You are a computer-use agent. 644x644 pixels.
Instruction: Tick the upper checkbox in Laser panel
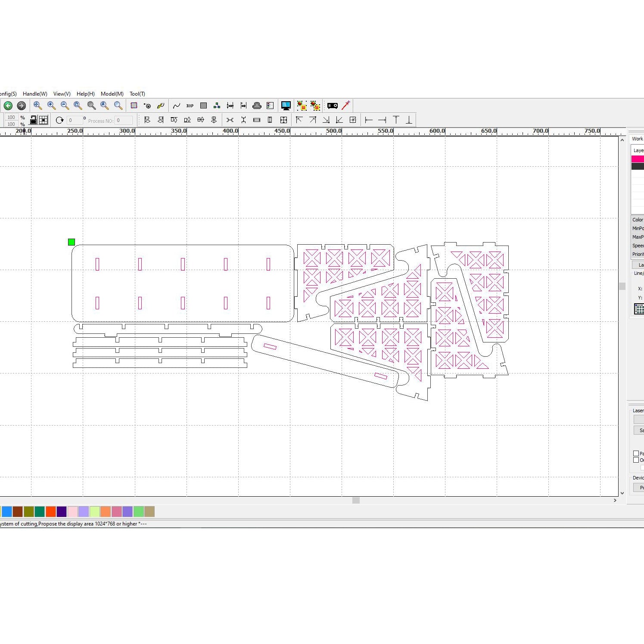[636, 453]
